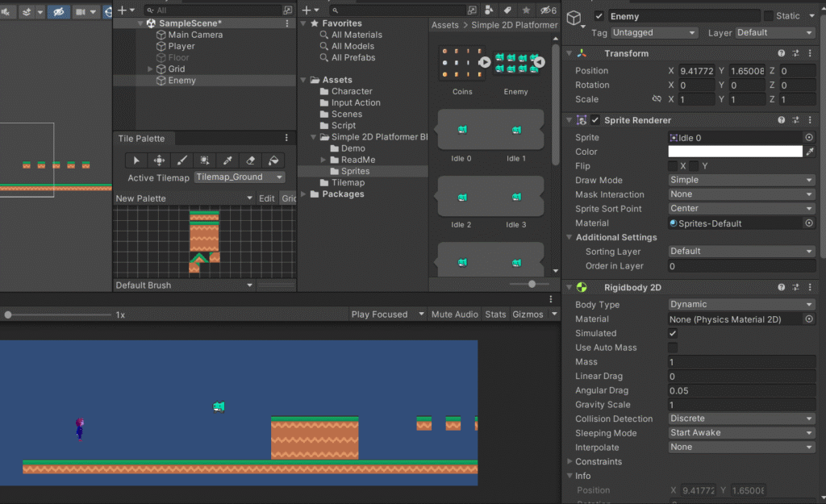The width and height of the screenshot is (826, 504).
Task: Open the Tile Palette tab
Action: (141, 139)
